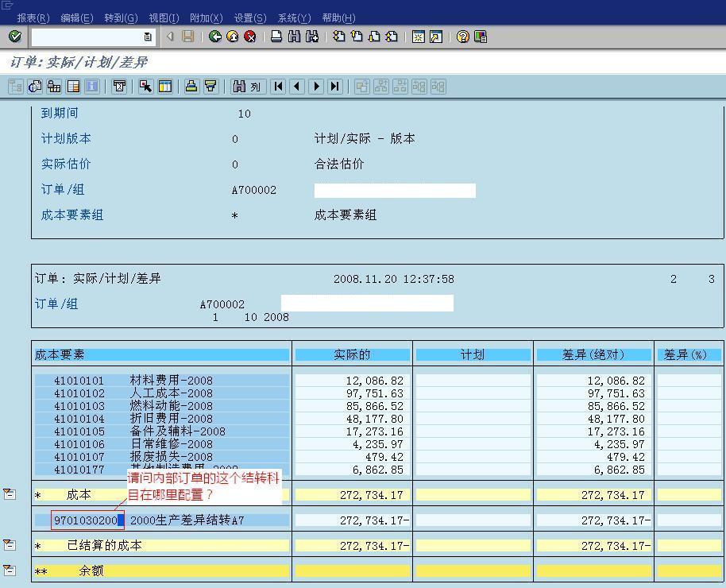Select cost element 9701030200 cell
This screenshot has width=726, height=588.
click(x=86, y=520)
